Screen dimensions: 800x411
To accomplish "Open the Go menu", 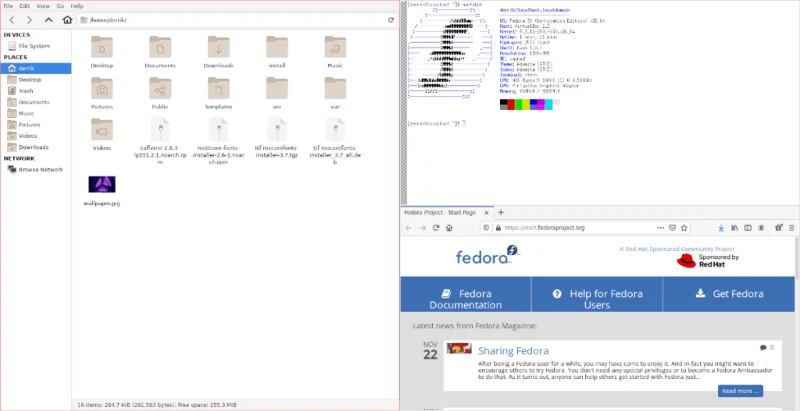I will point(60,6).
